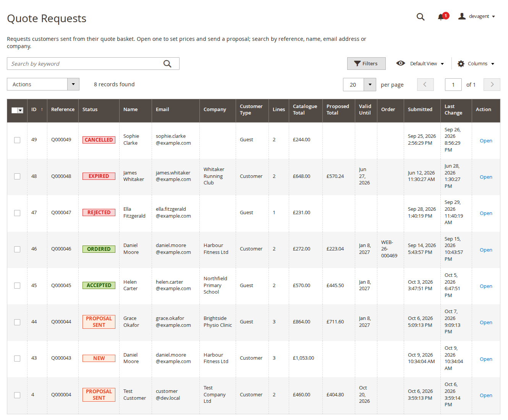This screenshot has height=420, width=508.
Task: Go to next page arrow
Action: click(x=492, y=84)
